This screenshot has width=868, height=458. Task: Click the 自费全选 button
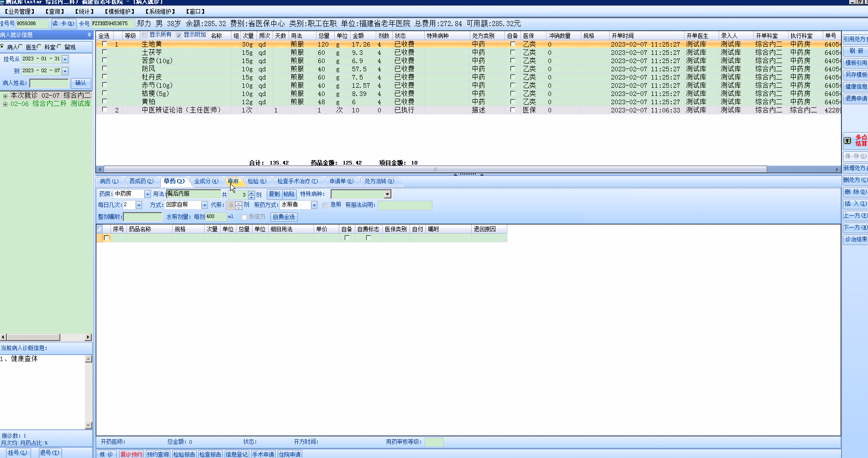(284, 217)
